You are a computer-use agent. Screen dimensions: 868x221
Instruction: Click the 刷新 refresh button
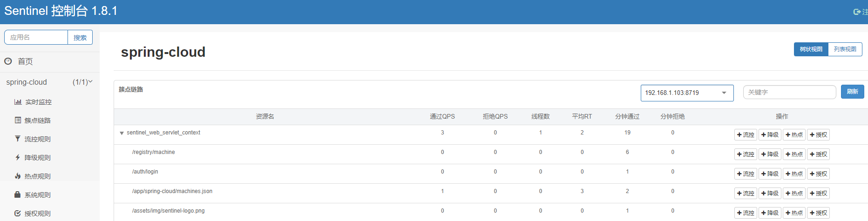pos(852,92)
